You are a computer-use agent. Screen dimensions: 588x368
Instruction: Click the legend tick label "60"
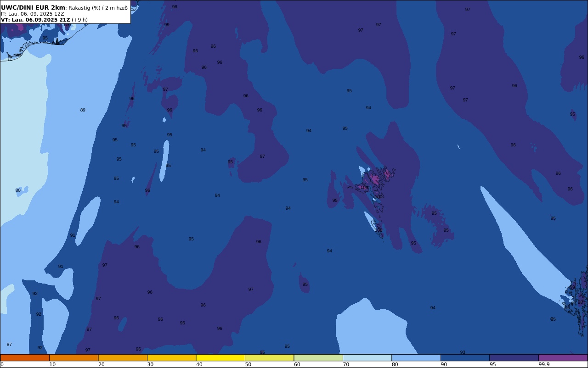[297, 364]
